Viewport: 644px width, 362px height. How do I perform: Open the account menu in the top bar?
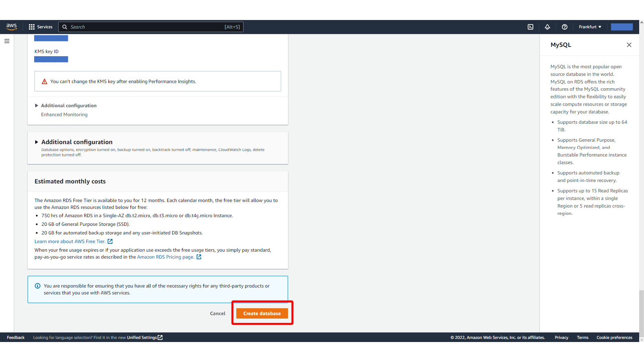[622, 27]
